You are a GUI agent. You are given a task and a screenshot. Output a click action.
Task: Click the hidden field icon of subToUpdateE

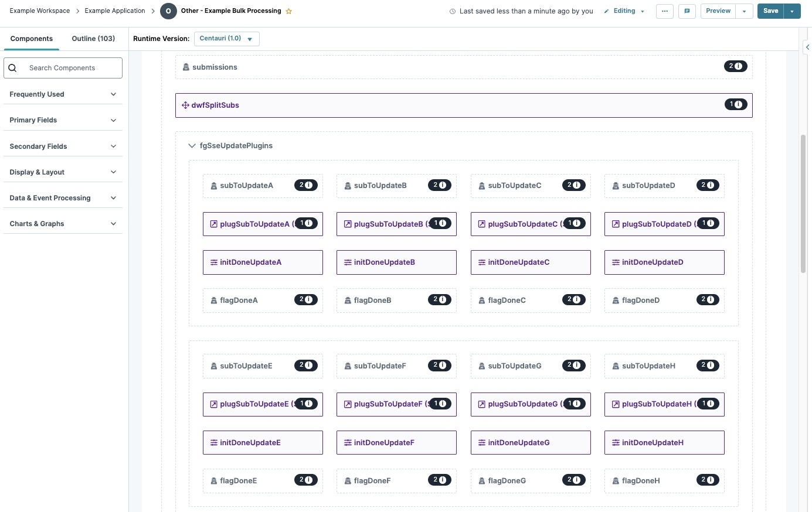(x=214, y=366)
